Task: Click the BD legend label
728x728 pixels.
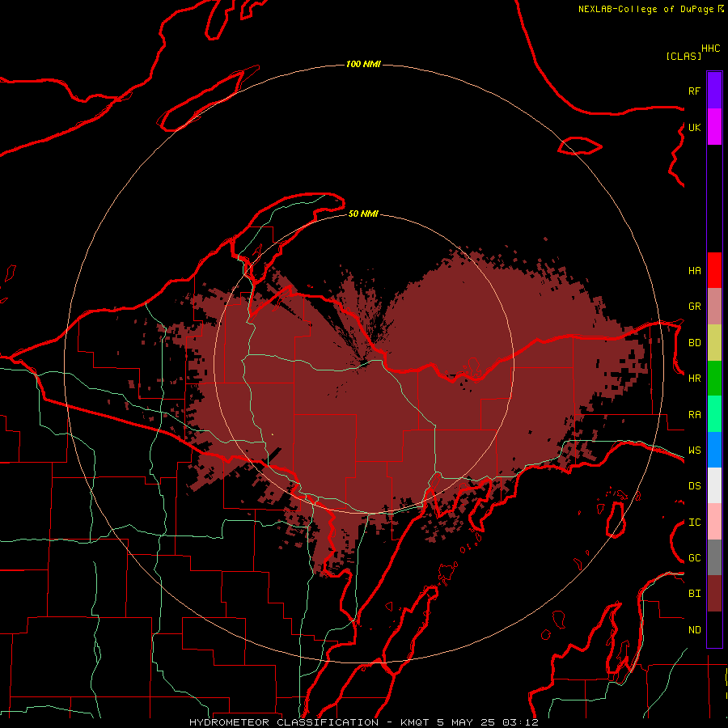Action: [x=695, y=343]
